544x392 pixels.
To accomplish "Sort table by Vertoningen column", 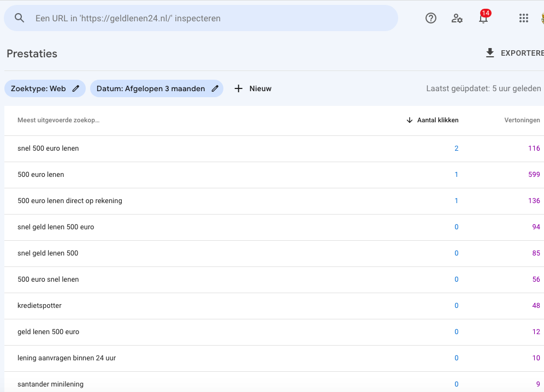I will (522, 120).
